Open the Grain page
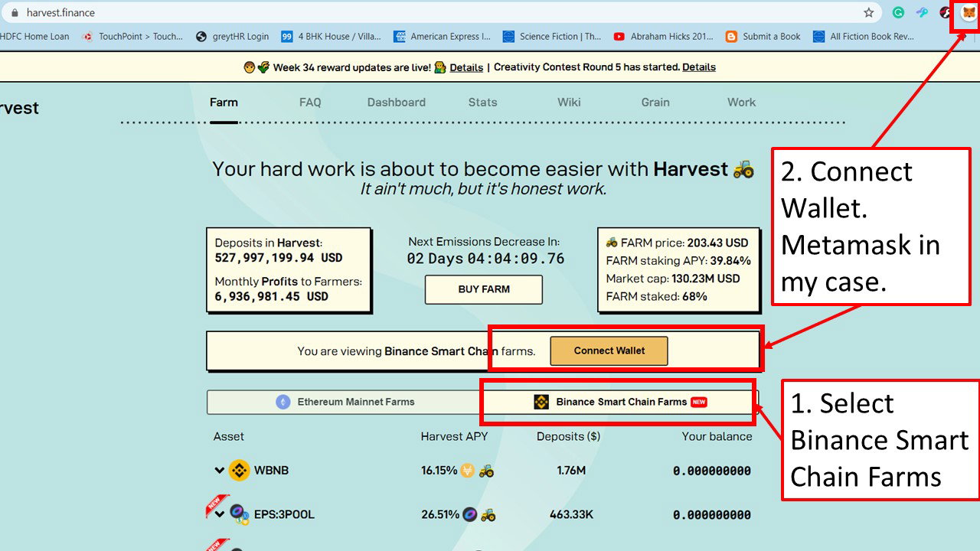This screenshot has height=551, width=980. (x=655, y=103)
